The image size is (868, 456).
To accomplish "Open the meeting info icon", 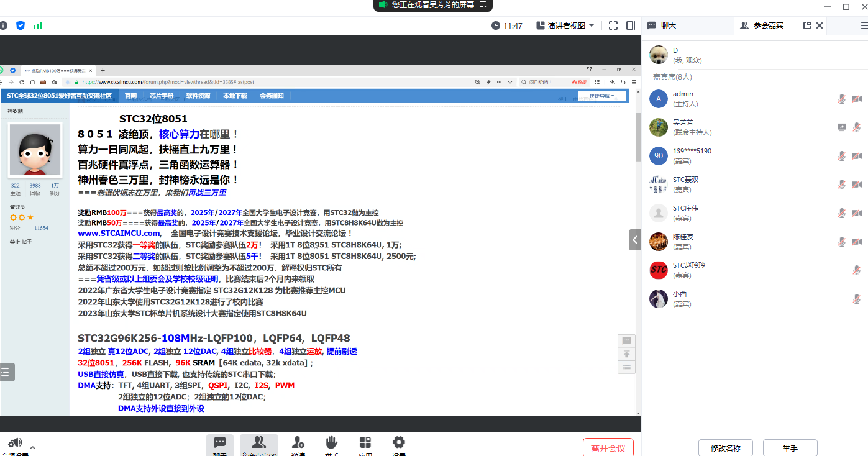I will pos(4,25).
